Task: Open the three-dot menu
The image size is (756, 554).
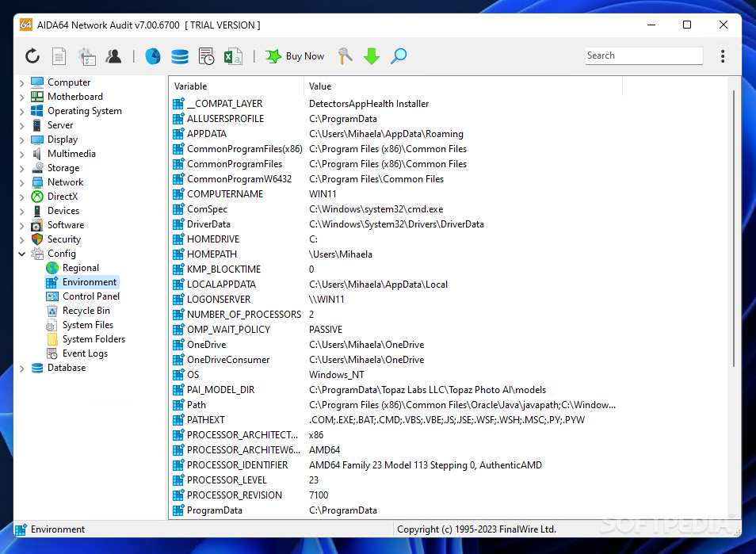Action: click(722, 56)
